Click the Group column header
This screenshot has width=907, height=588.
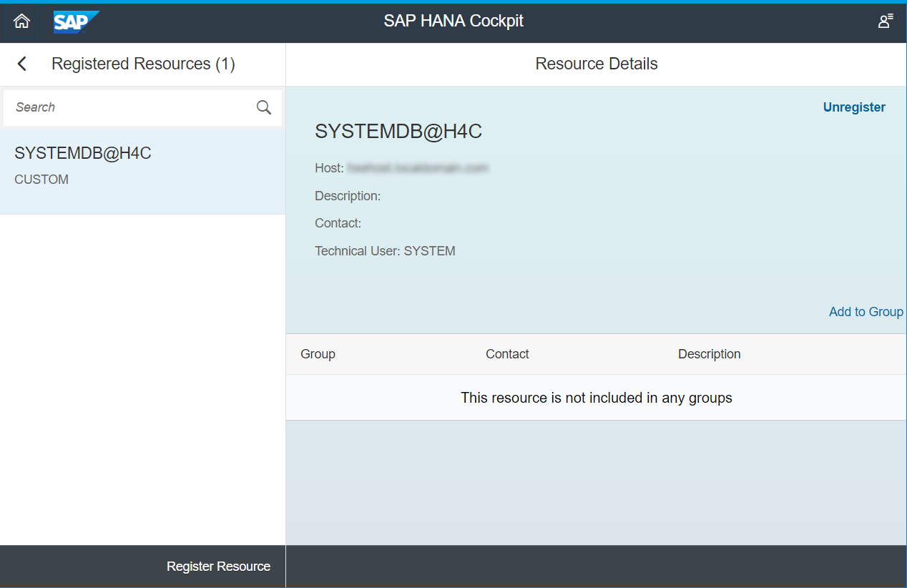point(318,353)
